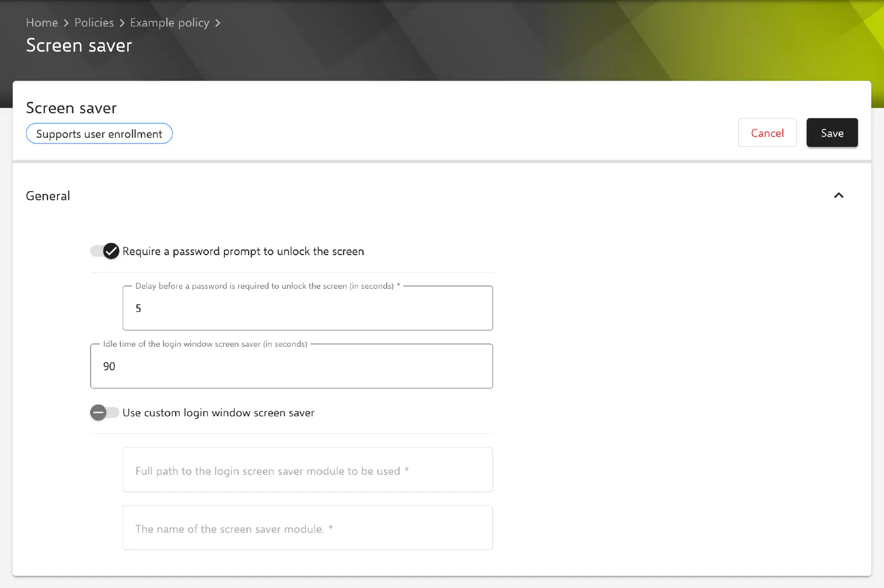Collapse the General section chevron
This screenshot has height=588, width=884.
838,195
